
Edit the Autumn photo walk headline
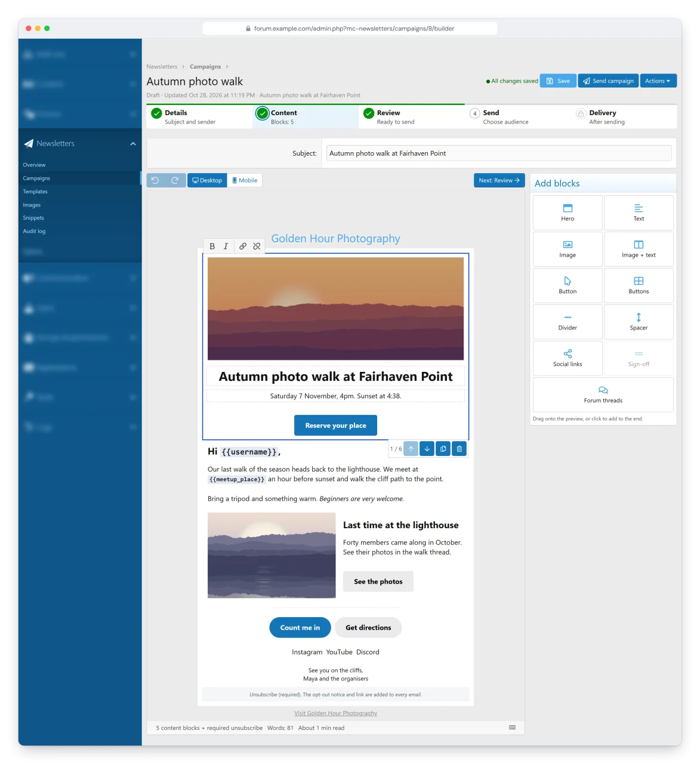tap(335, 377)
